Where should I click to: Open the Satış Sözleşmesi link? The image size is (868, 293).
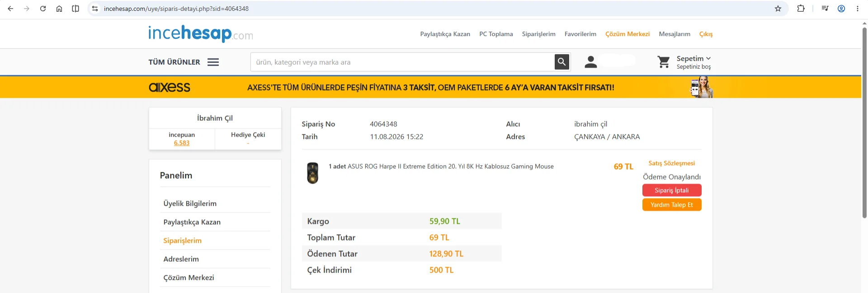[x=671, y=163]
